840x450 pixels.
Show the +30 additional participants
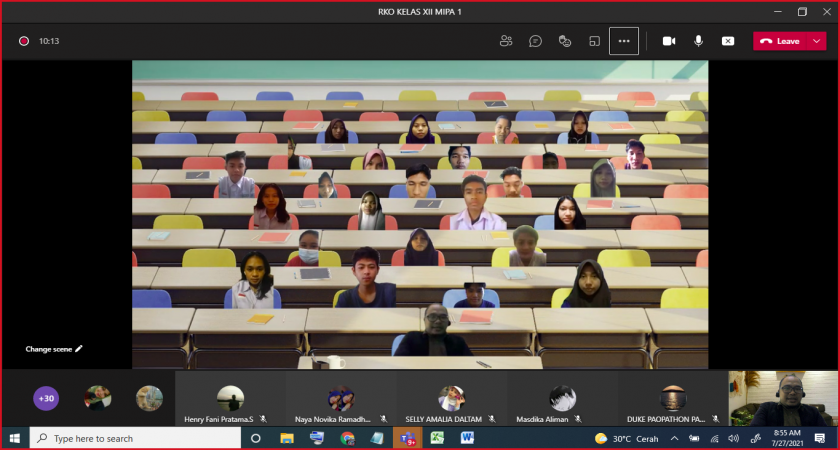tap(46, 398)
